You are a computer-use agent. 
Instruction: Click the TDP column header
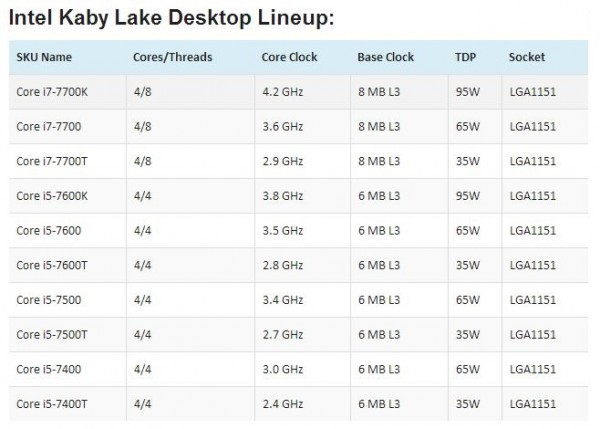[x=464, y=56]
